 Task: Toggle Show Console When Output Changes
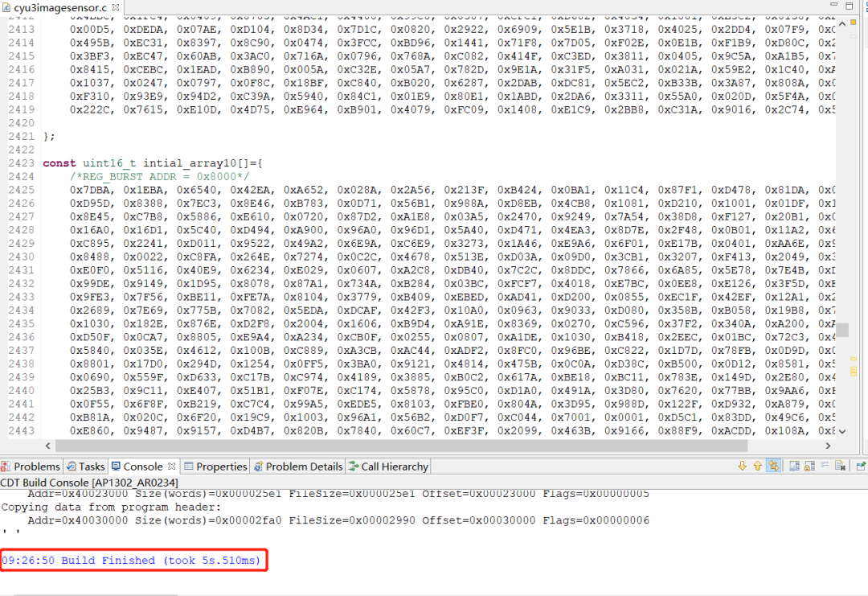point(773,466)
